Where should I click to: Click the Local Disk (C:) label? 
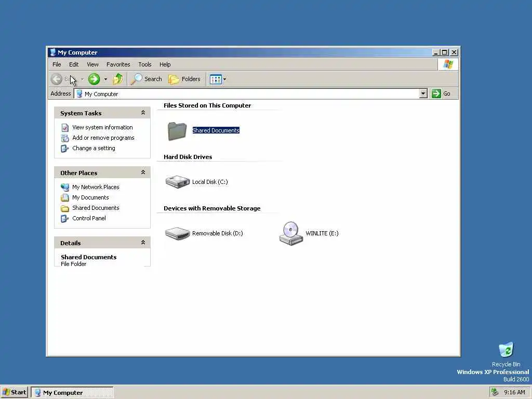click(x=210, y=182)
